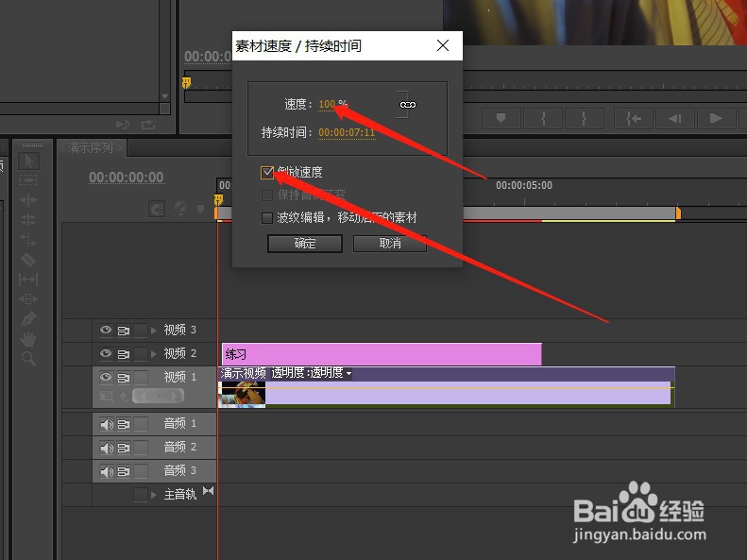Click the 视频 1 set display style icon
This screenshot has width=747, height=560.
tap(106, 397)
